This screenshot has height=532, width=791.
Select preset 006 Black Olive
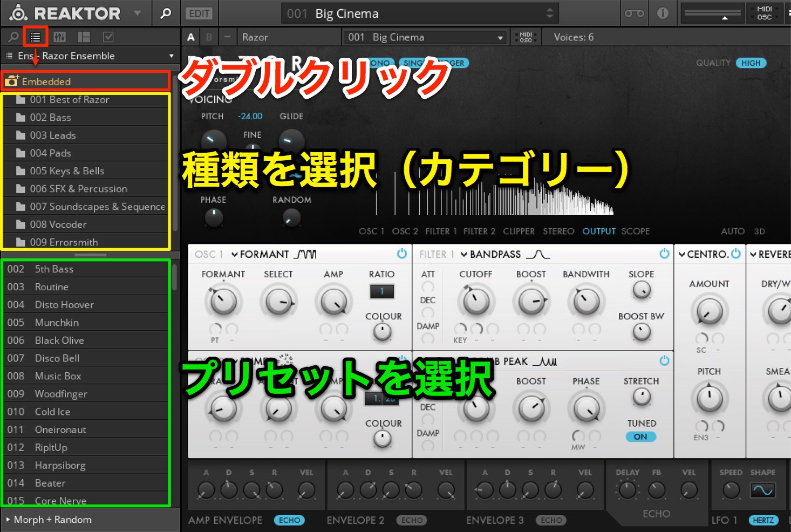point(86,340)
